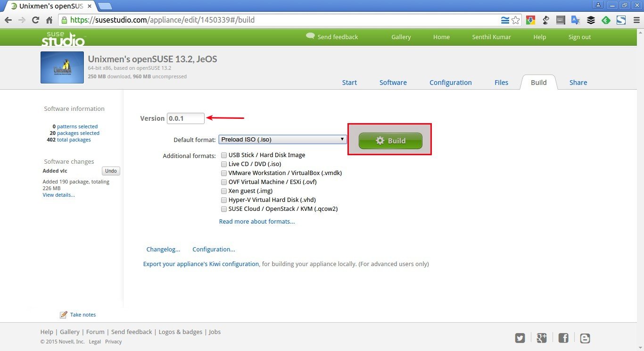The image size is (644, 351).
Task: Click the Buffer stacked layers extension icon
Action: click(591, 20)
